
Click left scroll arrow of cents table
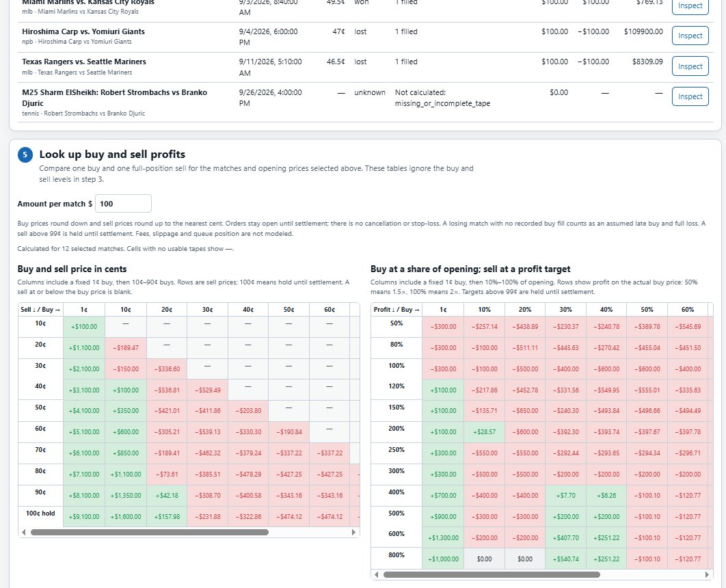point(24,533)
